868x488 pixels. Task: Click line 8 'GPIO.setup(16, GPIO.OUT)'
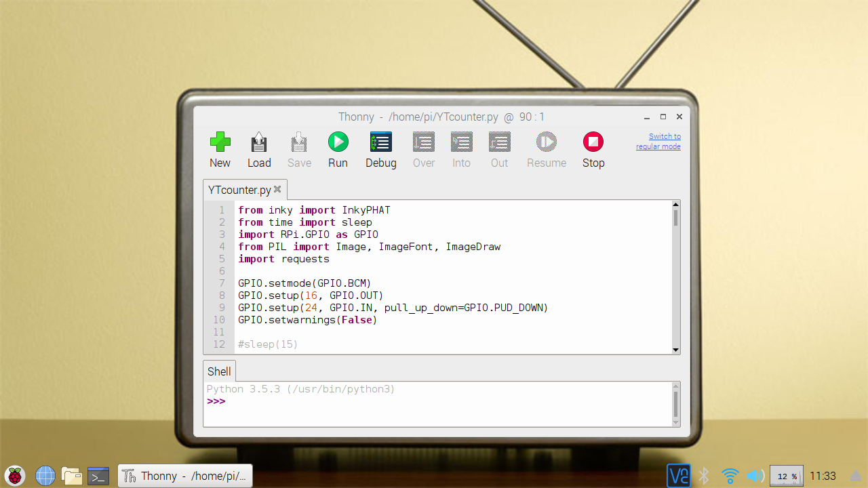(x=311, y=296)
